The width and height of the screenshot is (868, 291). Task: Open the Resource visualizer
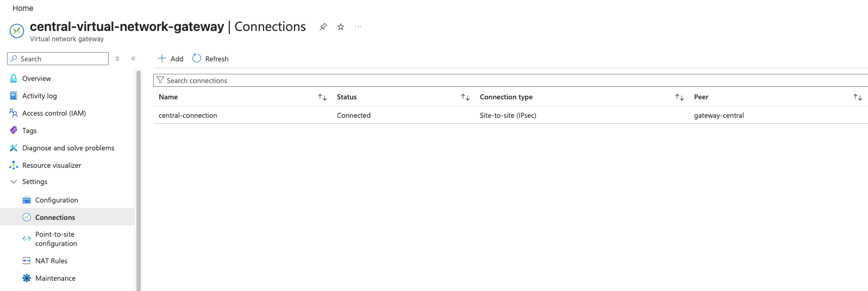coord(52,166)
